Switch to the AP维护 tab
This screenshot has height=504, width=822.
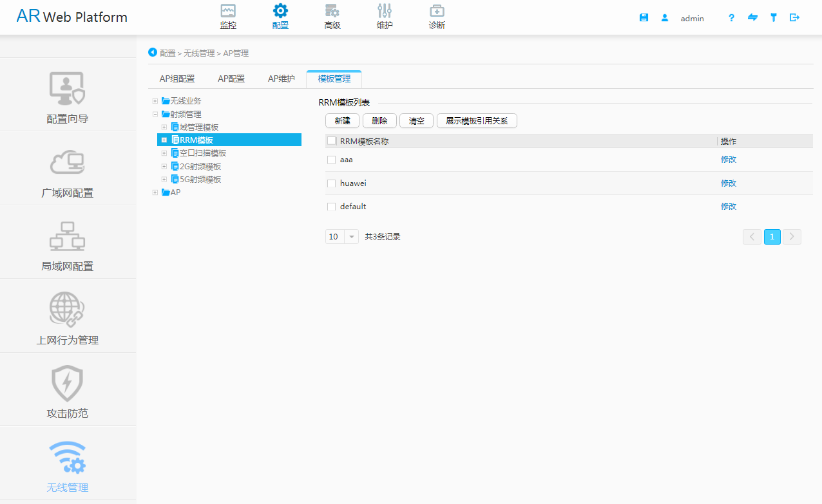click(282, 79)
